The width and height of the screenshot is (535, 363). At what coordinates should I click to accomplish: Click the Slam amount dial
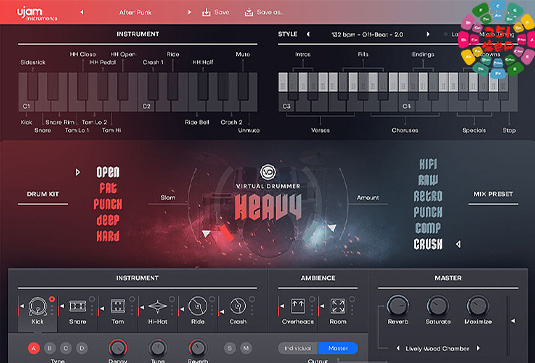(x=207, y=233)
